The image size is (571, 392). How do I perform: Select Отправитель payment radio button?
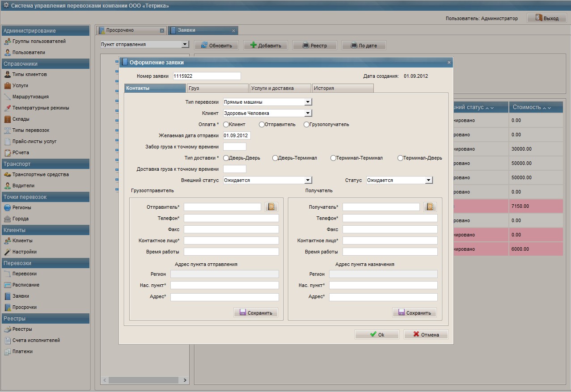pyautogui.click(x=262, y=124)
